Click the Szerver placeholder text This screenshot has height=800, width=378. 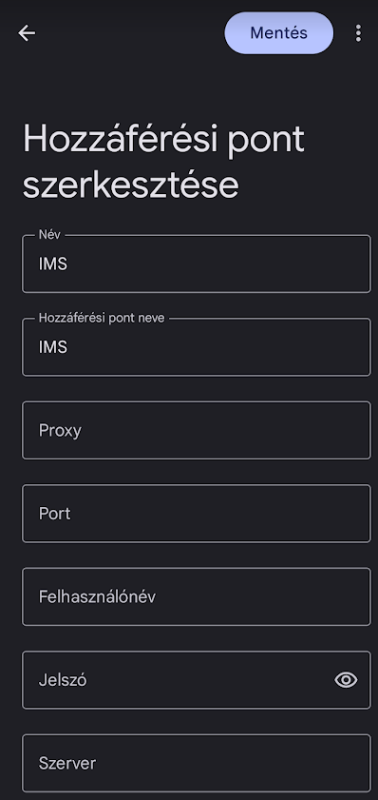67,763
